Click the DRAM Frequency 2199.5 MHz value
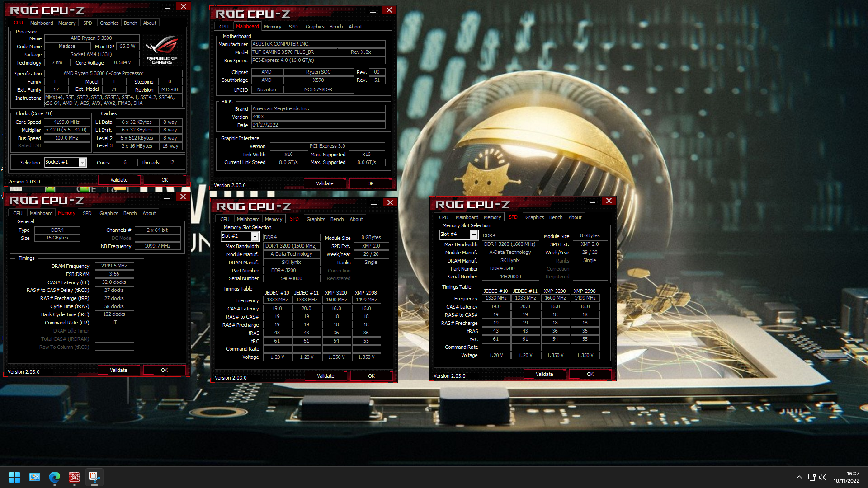 click(114, 266)
